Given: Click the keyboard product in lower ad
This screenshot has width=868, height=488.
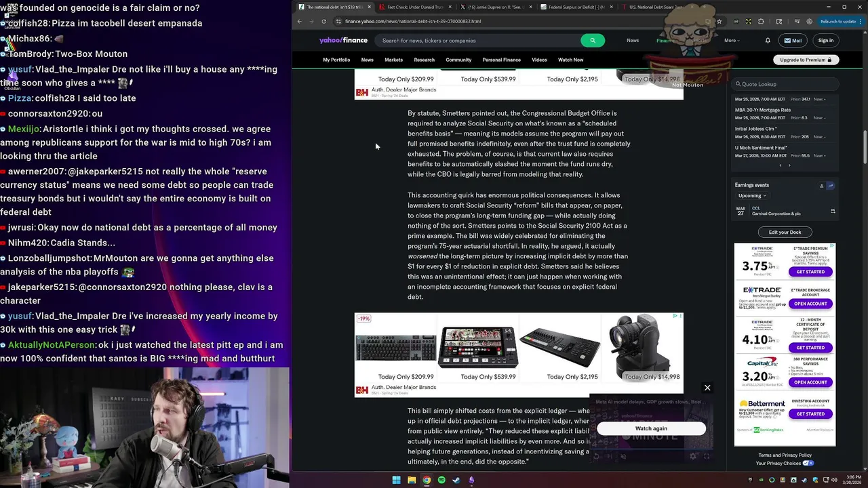Looking at the screenshot, I should (x=396, y=348).
